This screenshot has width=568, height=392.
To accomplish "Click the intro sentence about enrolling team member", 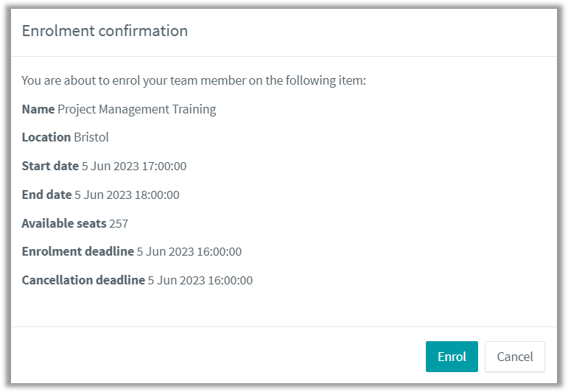I will coord(194,80).
